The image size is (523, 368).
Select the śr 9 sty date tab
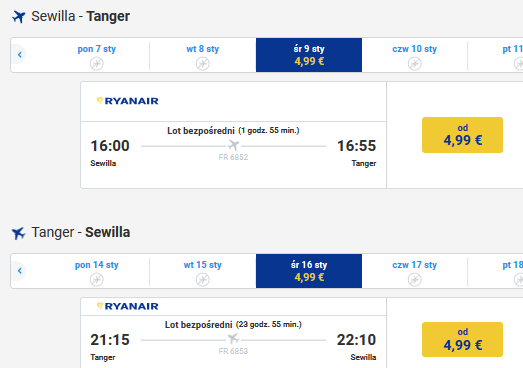point(309,55)
